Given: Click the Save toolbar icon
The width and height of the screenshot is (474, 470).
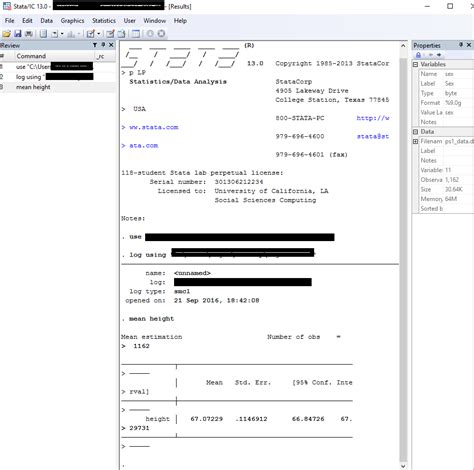Looking at the screenshot, I should pyautogui.click(x=18, y=34).
